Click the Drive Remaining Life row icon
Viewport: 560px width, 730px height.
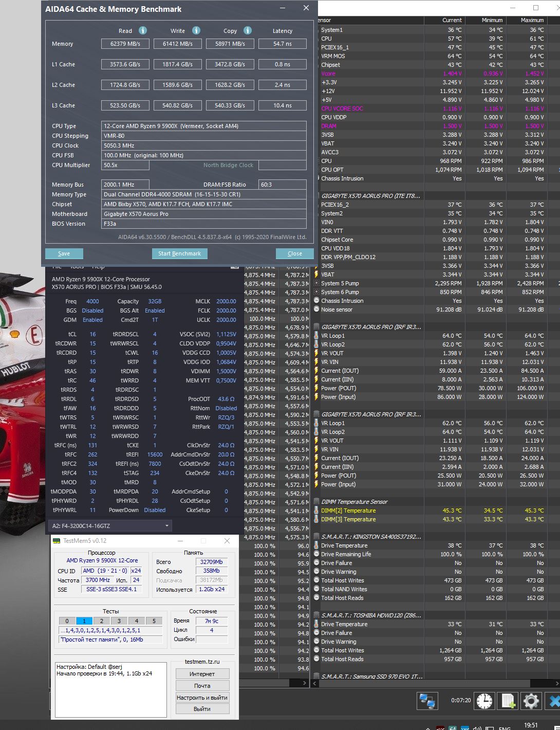316,554
